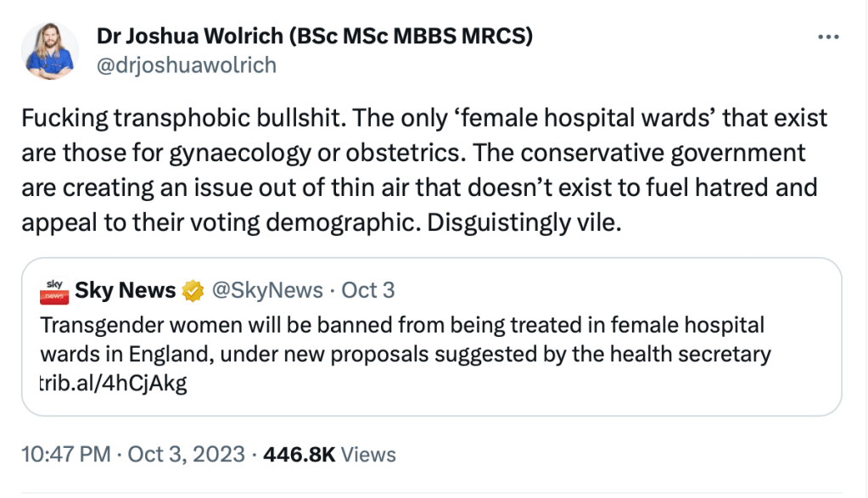The height and width of the screenshot is (498, 868).
Task: Open the @SkyNews handle in quoted tweet
Action: coord(266,291)
